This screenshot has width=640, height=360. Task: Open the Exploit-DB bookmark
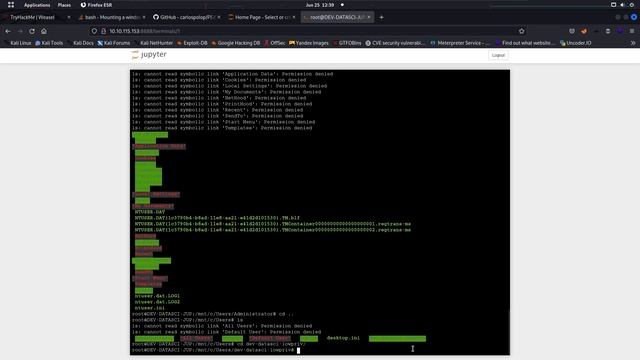click(x=192, y=43)
